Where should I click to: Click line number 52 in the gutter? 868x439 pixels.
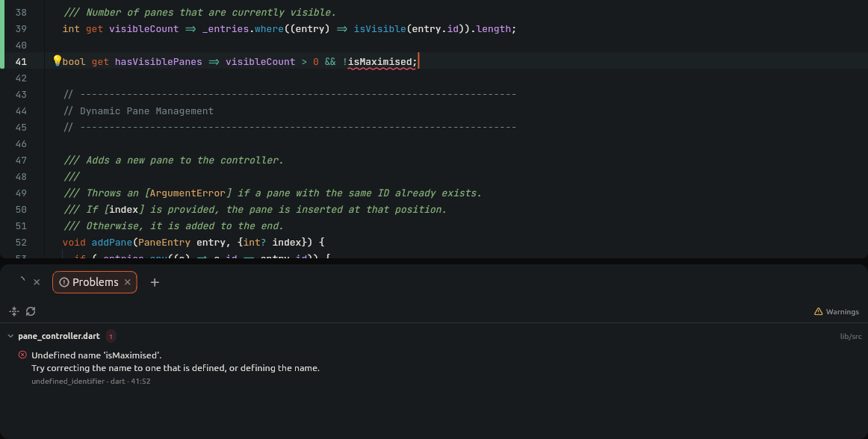point(21,242)
